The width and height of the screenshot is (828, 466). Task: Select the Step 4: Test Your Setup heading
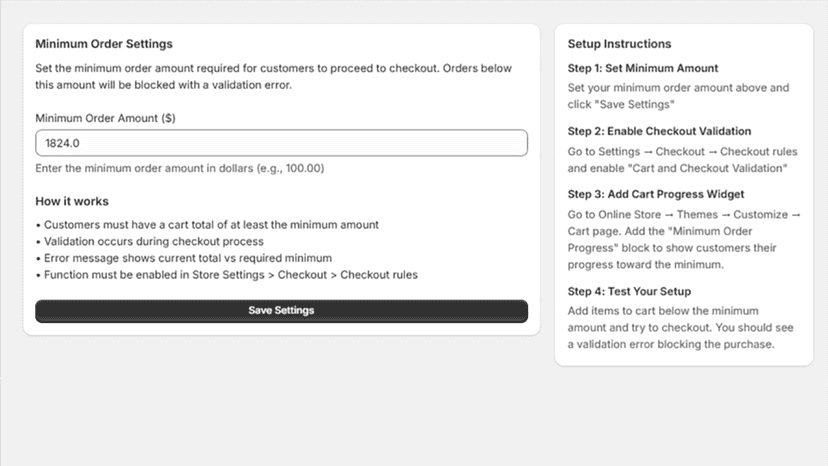point(629,291)
